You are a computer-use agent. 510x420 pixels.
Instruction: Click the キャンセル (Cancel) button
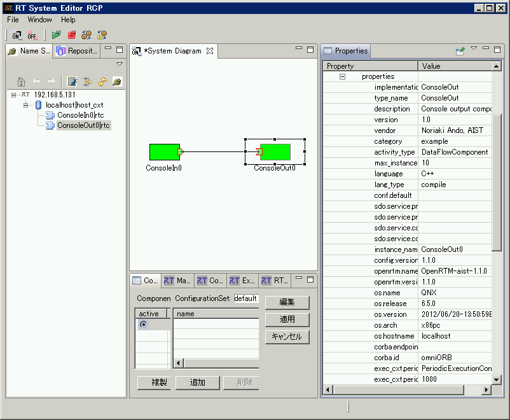tap(287, 337)
